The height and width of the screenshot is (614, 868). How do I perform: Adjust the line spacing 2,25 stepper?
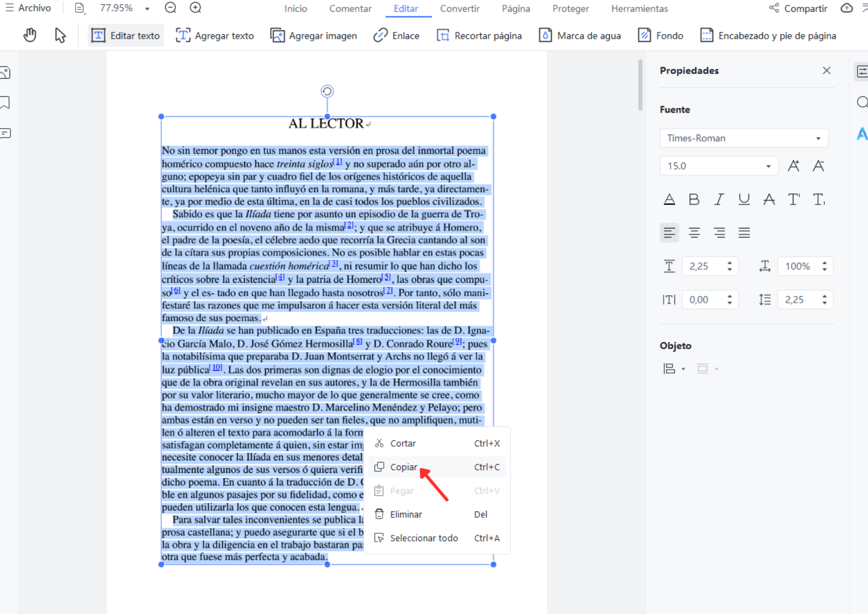click(824, 300)
